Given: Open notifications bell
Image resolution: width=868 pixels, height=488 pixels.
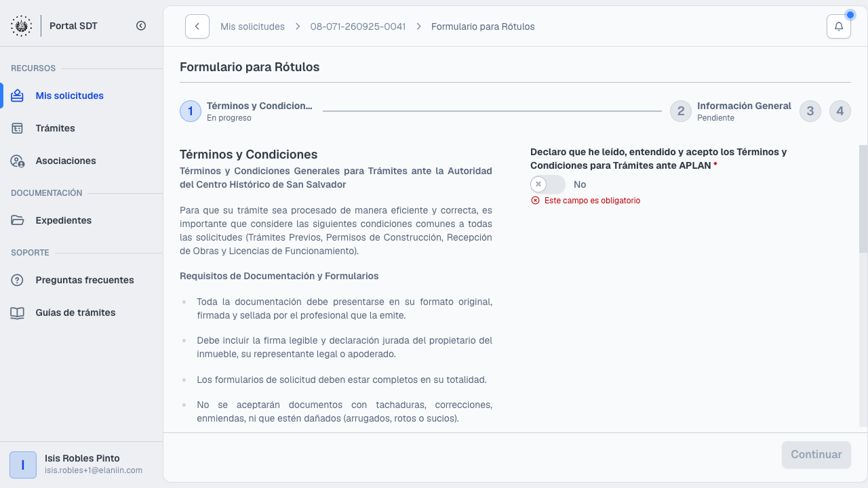Looking at the screenshot, I should coord(839,26).
